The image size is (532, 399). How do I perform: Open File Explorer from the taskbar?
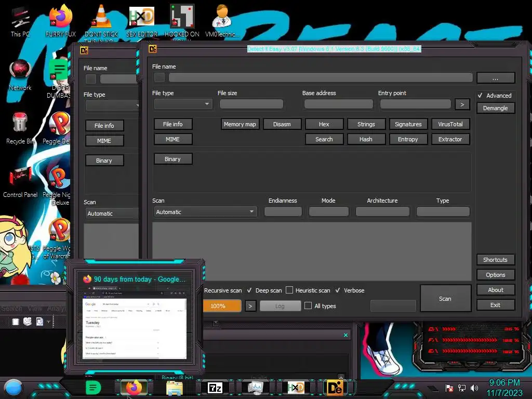175,388
